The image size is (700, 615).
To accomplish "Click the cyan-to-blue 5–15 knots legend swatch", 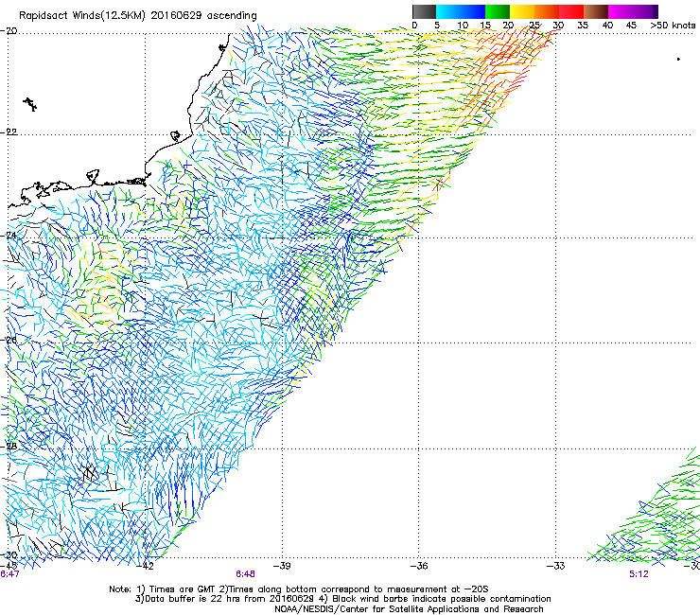I will point(461,11).
